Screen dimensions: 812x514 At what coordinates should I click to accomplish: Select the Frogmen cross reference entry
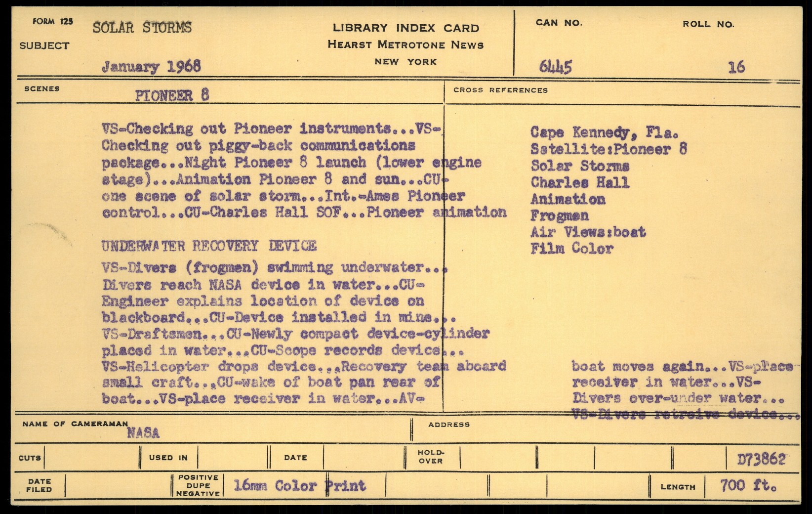(x=559, y=216)
